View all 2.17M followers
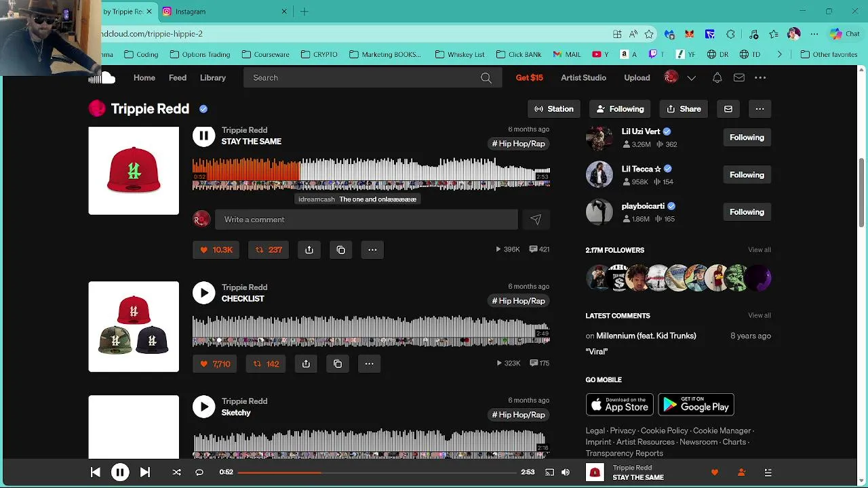The width and height of the screenshot is (868, 488). 759,250
